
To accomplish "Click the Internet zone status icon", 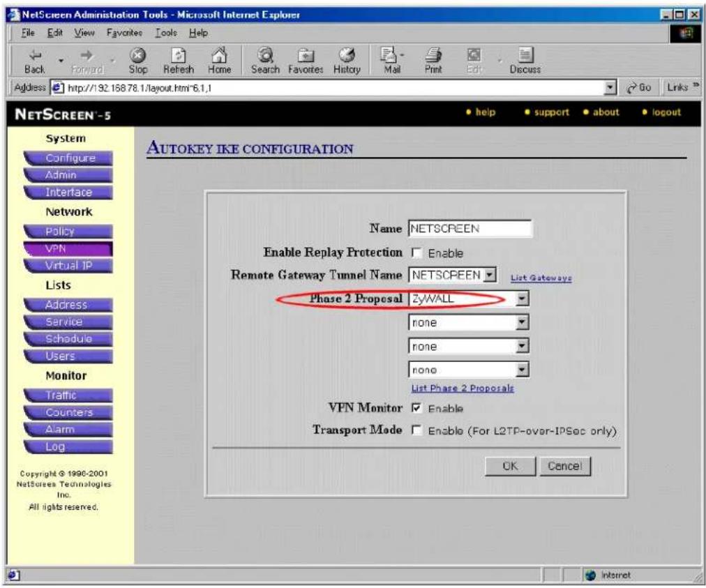I will [x=591, y=575].
